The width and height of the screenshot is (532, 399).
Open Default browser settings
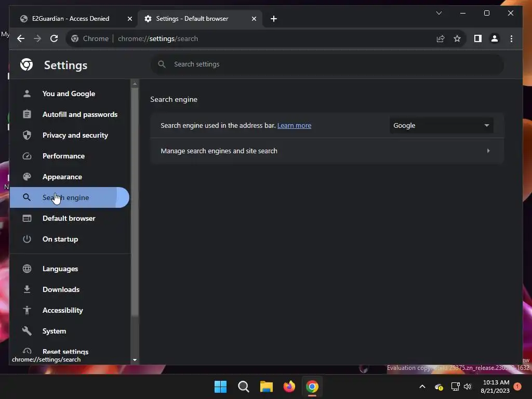coord(70,218)
